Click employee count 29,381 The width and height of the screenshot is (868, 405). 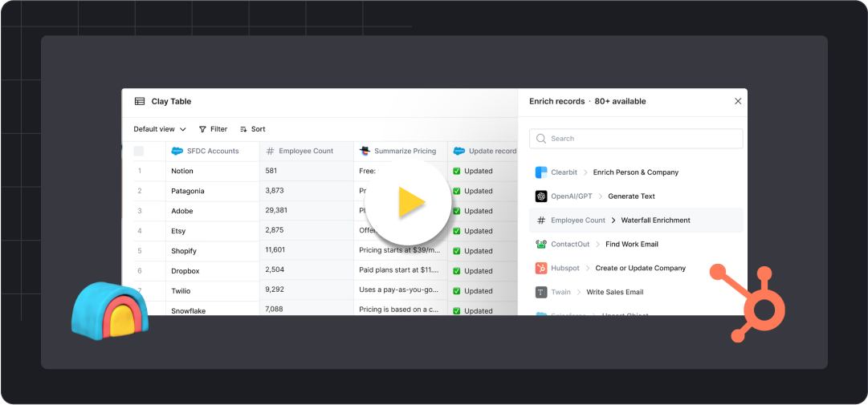click(x=306, y=211)
